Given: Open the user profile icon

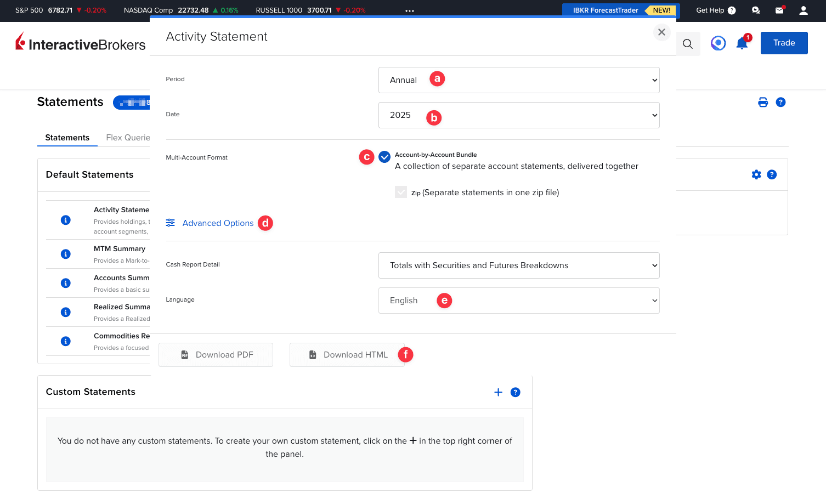Looking at the screenshot, I should (x=804, y=10).
